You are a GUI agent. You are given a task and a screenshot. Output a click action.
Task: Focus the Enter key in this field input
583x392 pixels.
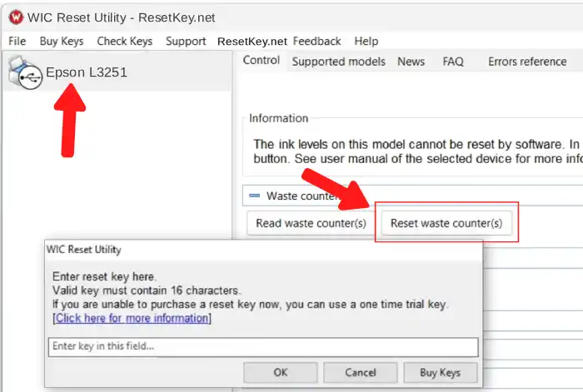click(x=263, y=347)
